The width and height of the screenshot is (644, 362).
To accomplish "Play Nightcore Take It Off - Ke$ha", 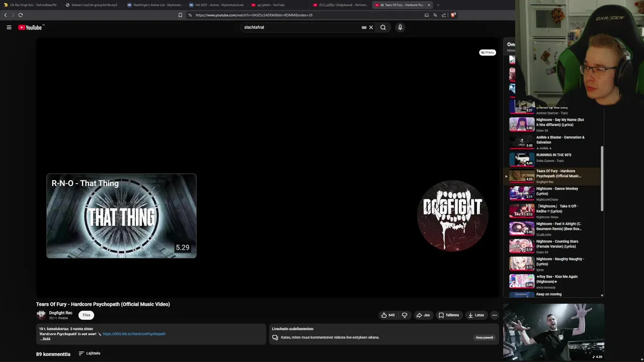I will 553,211.
